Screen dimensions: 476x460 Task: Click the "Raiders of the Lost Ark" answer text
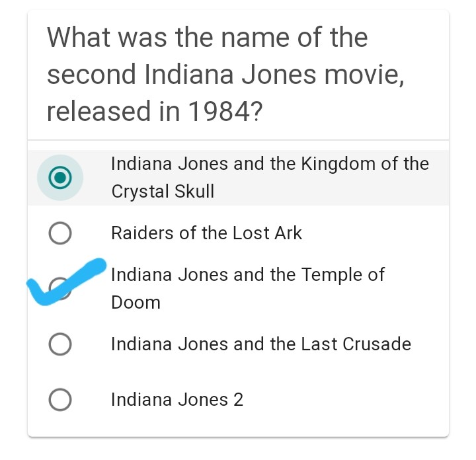pyautogui.click(x=206, y=233)
